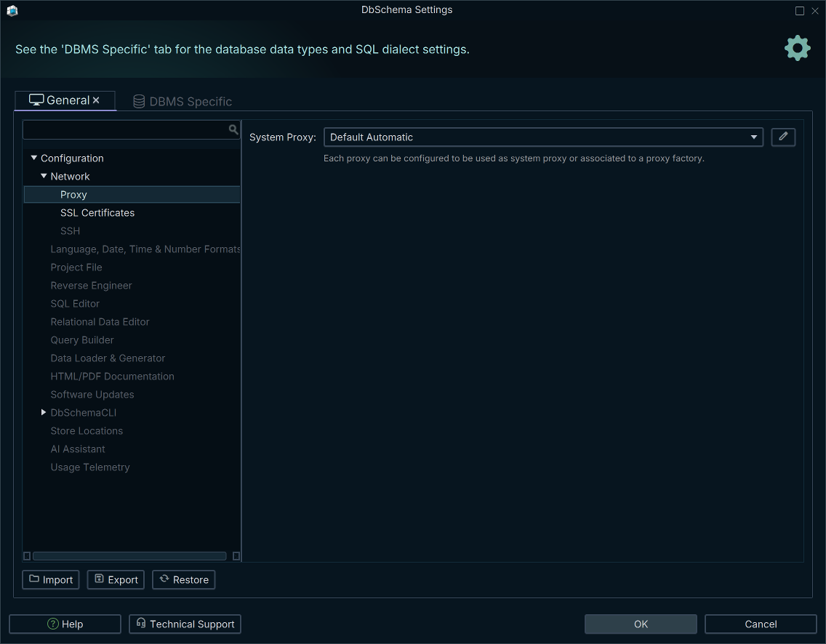Select HTML/PDF Documentation settings
The height and width of the screenshot is (644, 826).
click(x=112, y=376)
